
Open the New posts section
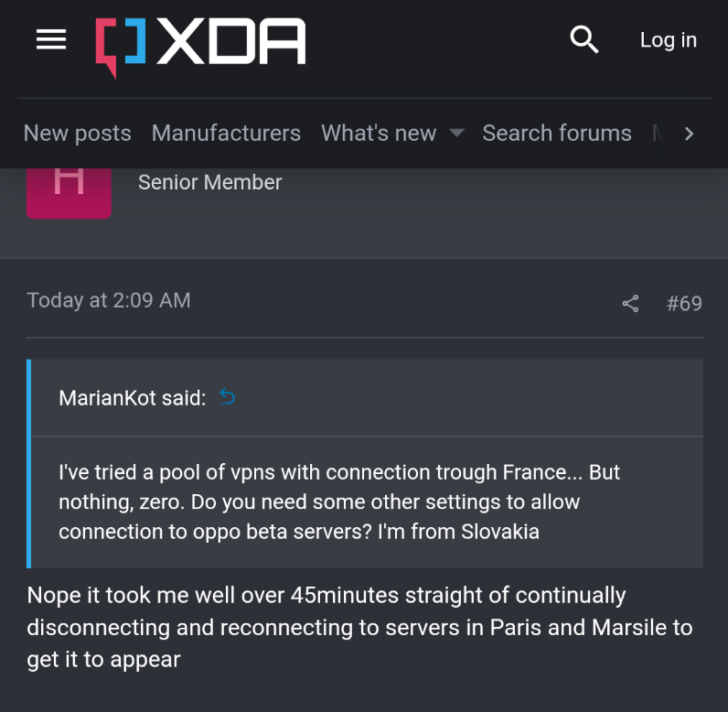coord(77,134)
